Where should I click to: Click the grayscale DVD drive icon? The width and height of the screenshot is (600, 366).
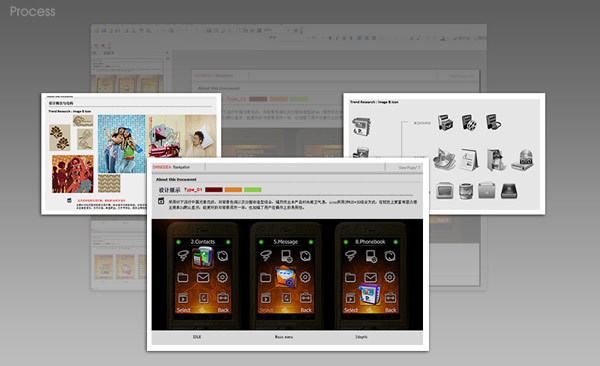click(523, 160)
